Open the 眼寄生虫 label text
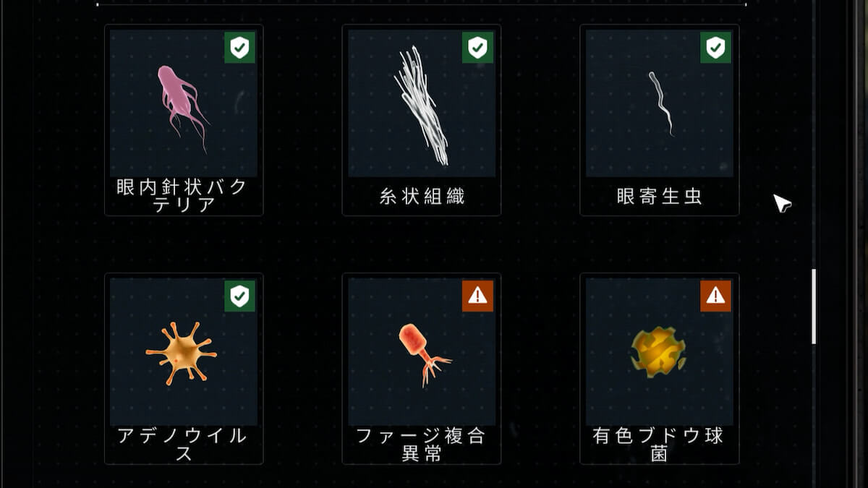This screenshot has width=868, height=488. (659, 196)
